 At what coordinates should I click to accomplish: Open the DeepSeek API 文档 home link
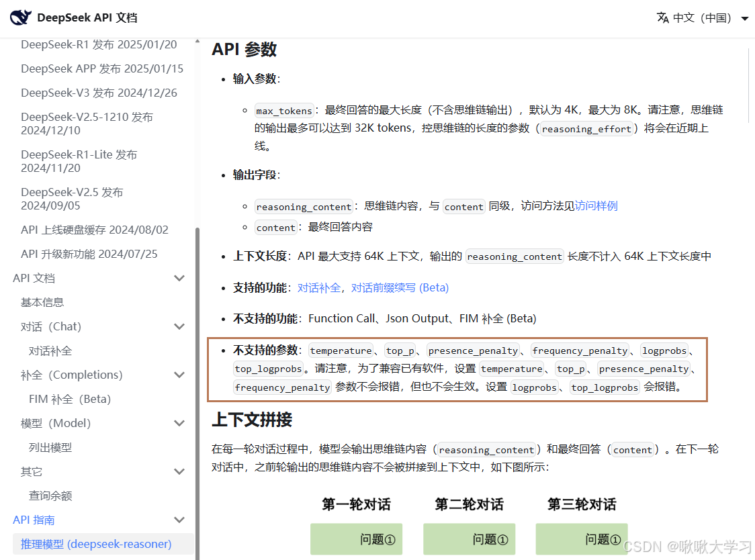87,18
